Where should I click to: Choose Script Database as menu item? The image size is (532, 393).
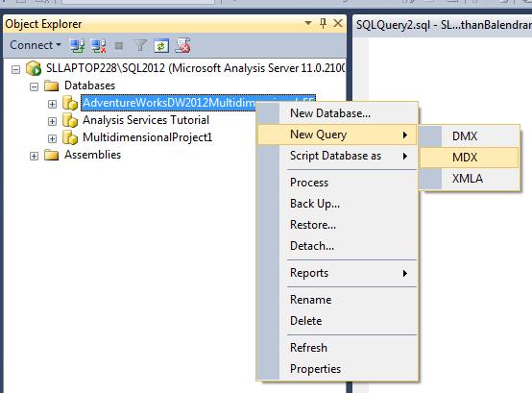[x=337, y=156]
